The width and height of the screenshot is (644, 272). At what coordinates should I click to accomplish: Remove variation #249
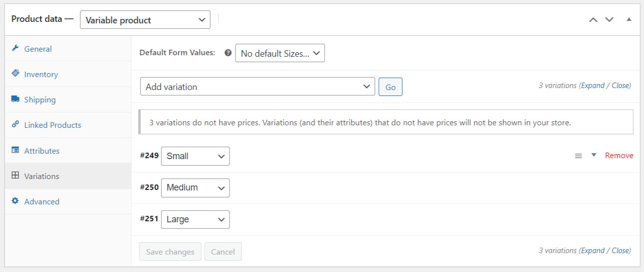[619, 156]
